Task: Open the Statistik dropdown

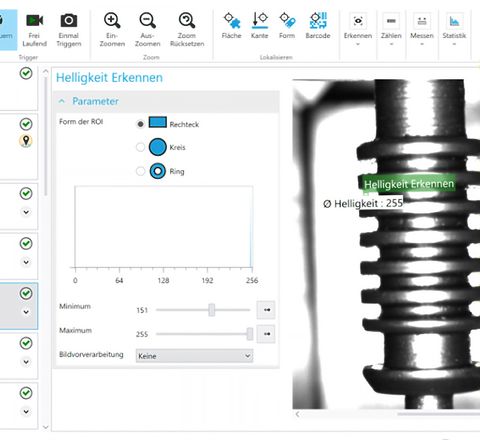Action: click(454, 30)
